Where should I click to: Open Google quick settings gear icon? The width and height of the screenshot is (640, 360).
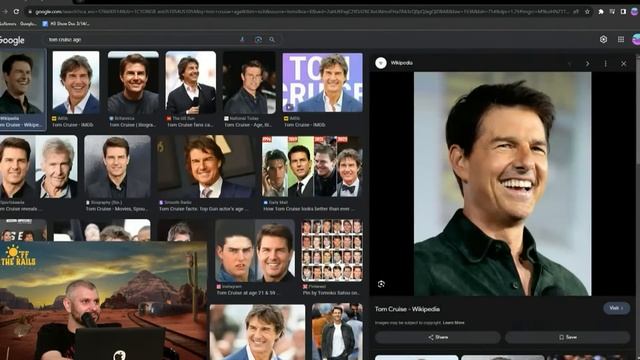click(603, 39)
